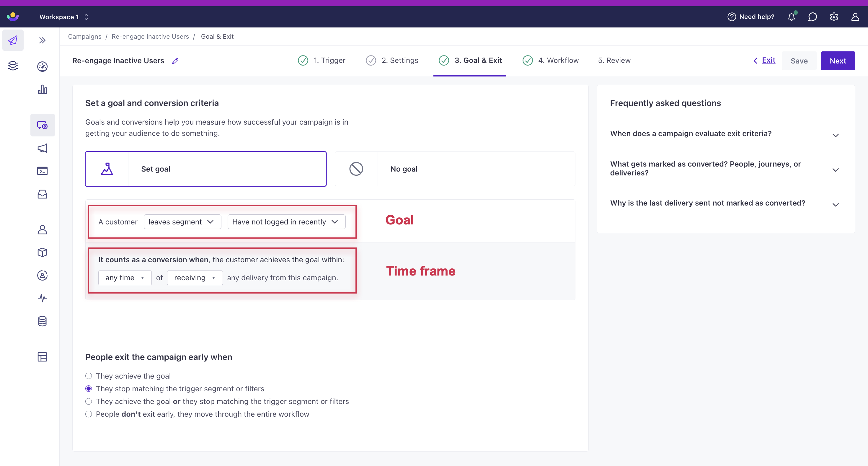Edit campaign name with pencil icon
This screenshot has height=466, width=868.
175,61
